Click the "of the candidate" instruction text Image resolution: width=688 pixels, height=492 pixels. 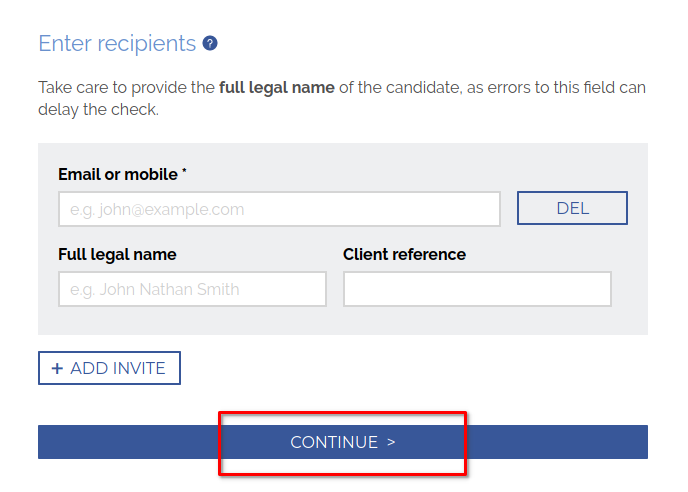tap(398, 88)
